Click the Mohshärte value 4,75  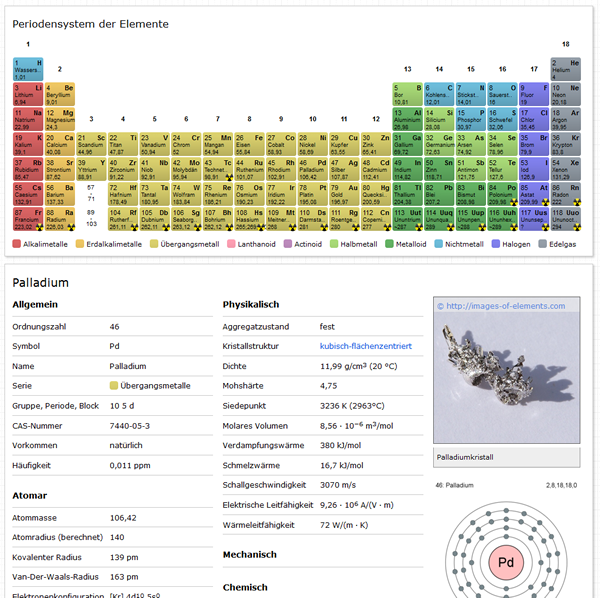point(328,386)
